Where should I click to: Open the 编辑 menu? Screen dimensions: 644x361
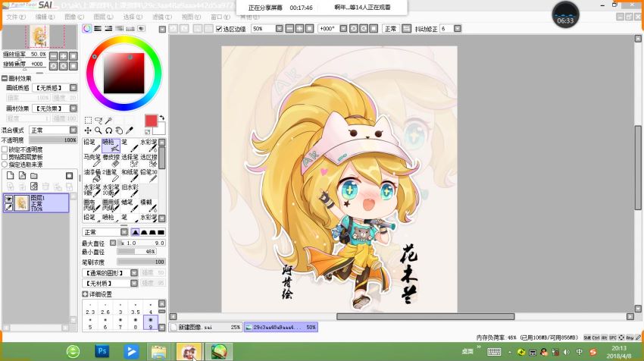[x=45, y=17]
